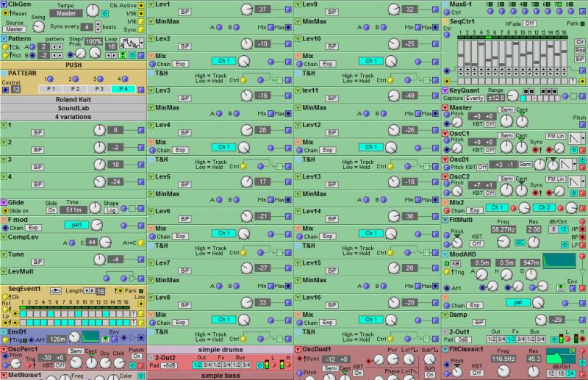
Task: Collapse the KeyQuant module arrow
Action: 445,90
